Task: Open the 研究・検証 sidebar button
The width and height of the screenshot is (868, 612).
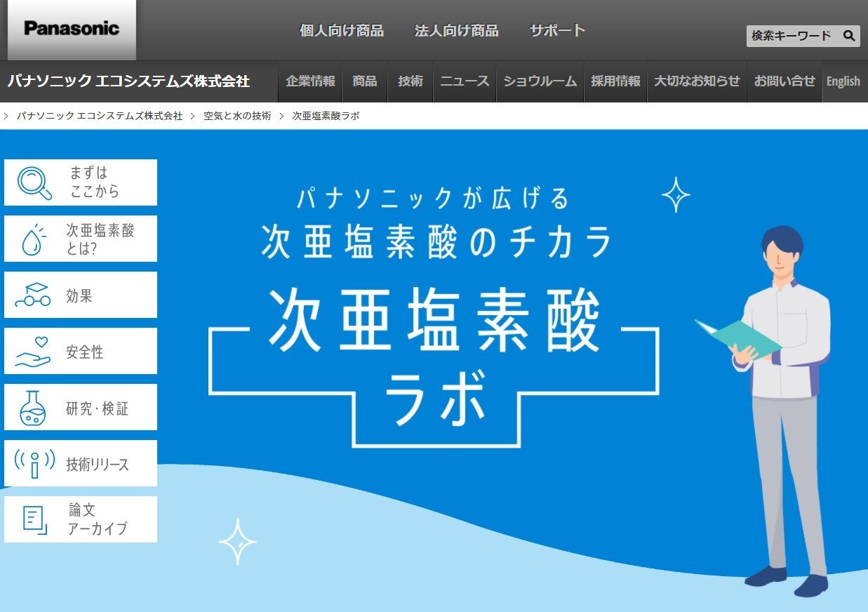Action: point(81,407)
